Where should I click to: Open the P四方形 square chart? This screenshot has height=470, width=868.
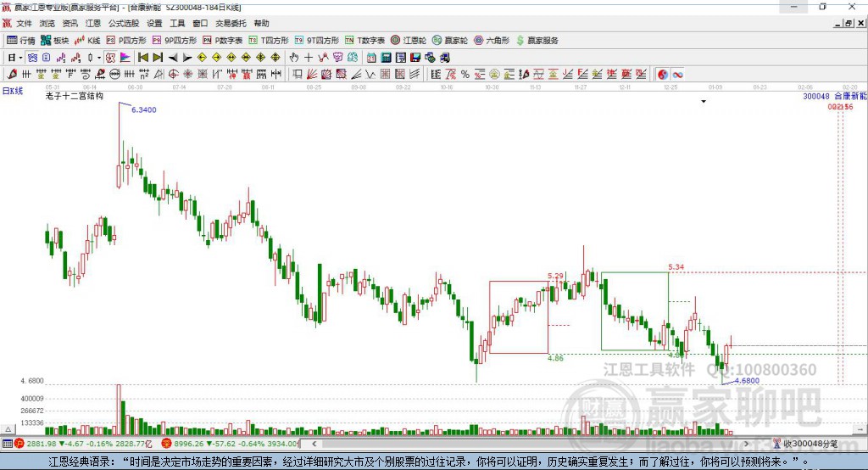pyautogui.click(x=126, y=41)
